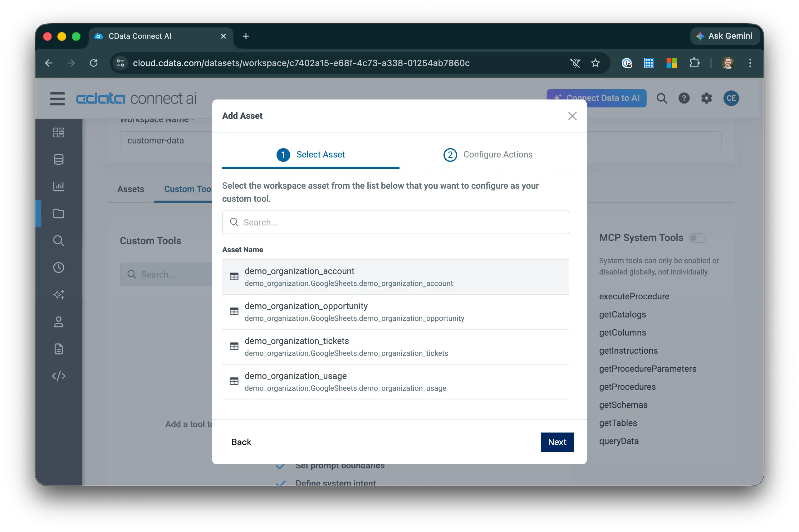Open the settings gear in the top bar
The width and height of the screenshot is (799, 532).
[x=707, y=99]
